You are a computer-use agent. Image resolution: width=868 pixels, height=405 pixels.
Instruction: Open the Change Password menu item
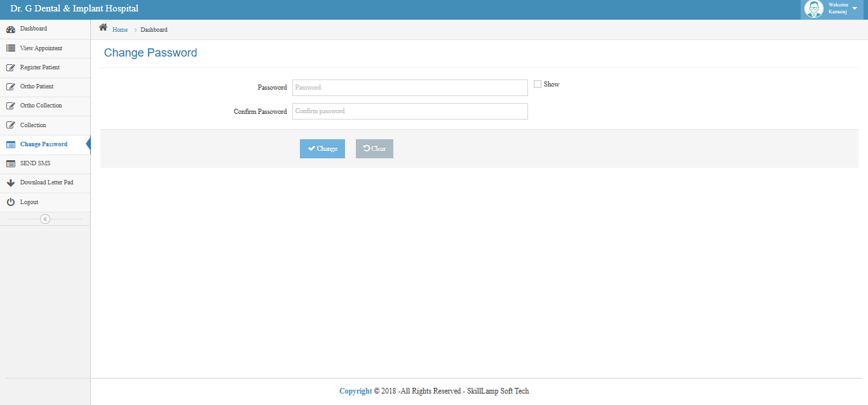[x=43, y=144]
